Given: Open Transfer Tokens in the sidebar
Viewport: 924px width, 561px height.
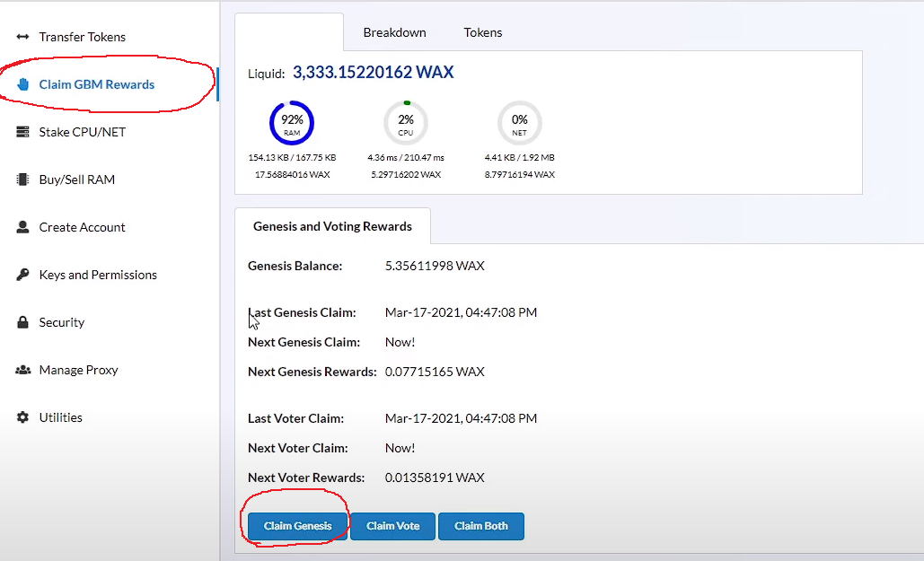Looking at the screenshot, I should (82, 37).
